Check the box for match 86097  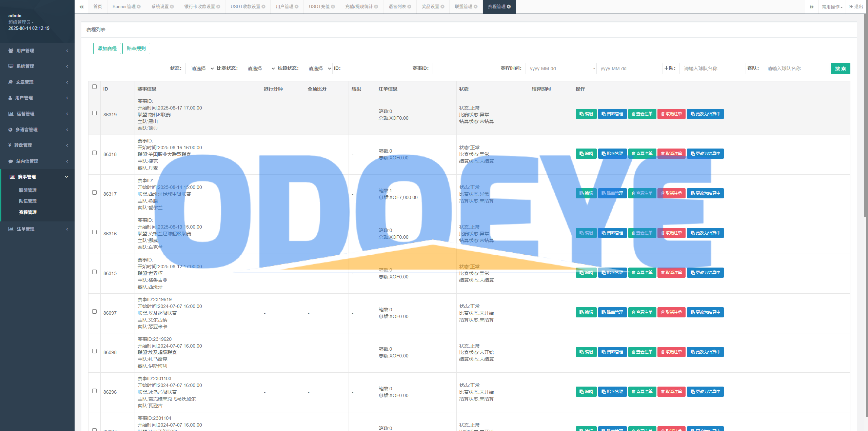[94, 312]
